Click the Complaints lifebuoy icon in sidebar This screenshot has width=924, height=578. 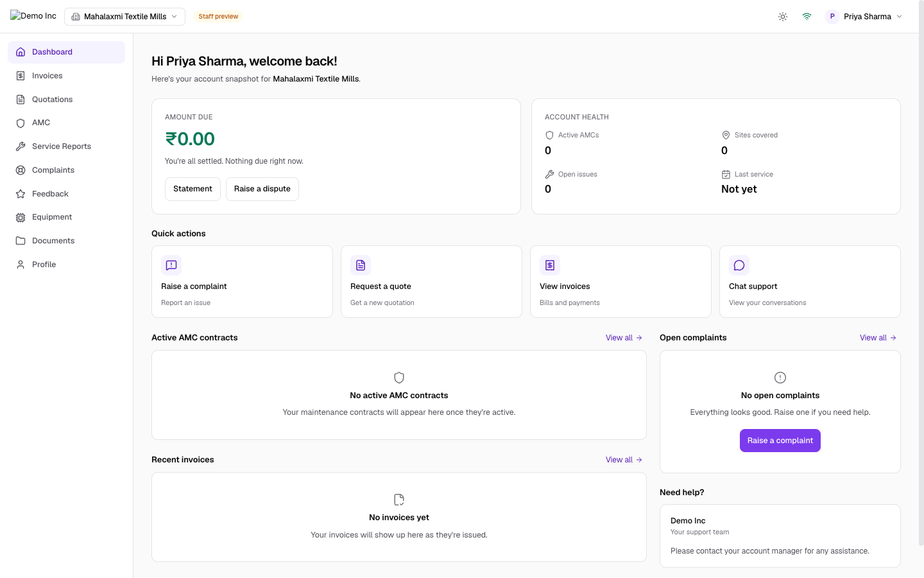point(21,170)
